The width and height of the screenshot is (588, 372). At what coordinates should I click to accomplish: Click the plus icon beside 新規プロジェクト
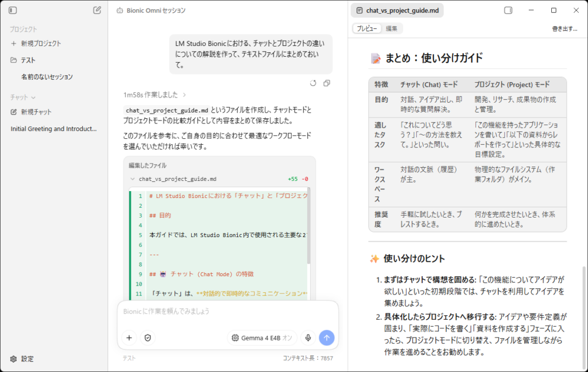(x=14, y=44)
